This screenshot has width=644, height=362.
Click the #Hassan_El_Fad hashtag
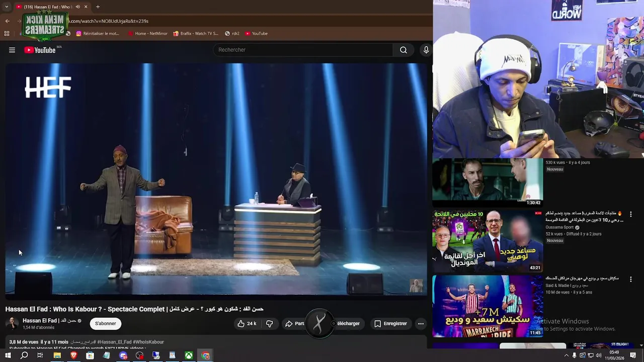coord(114,342)
